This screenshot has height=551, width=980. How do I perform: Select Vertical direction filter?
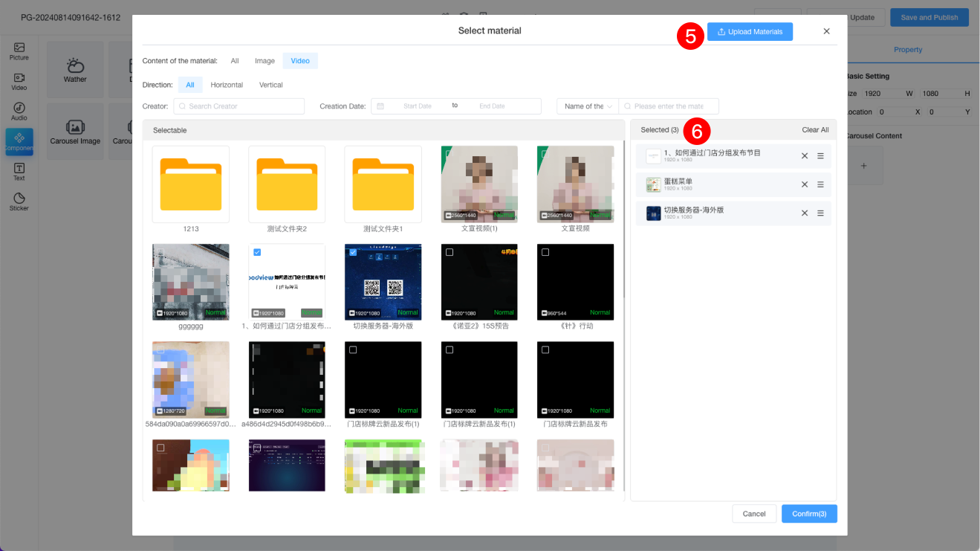coord(270,85)
